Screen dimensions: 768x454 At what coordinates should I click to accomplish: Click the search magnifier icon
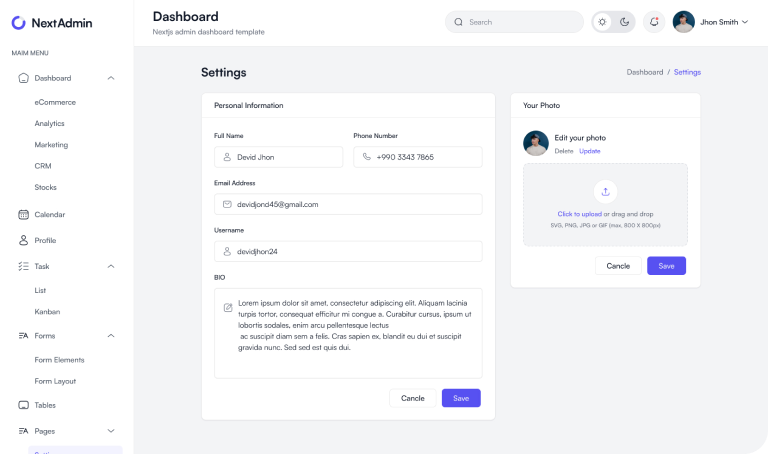(x=459, y=22)
